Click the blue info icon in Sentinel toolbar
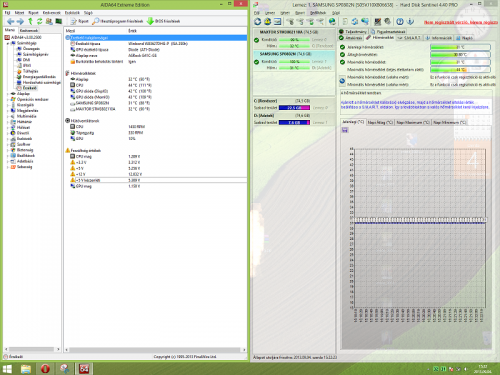 pyautogui.click(x=410, y=22)
